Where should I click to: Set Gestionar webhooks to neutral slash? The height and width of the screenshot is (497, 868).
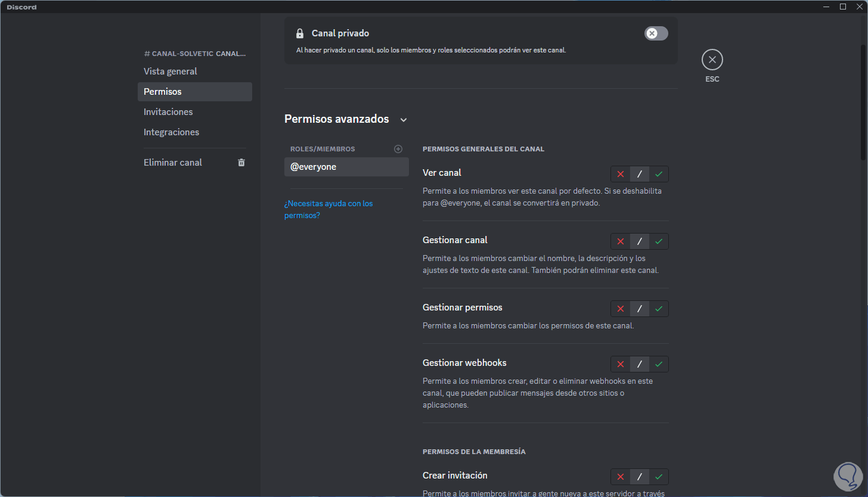(640, 364)
